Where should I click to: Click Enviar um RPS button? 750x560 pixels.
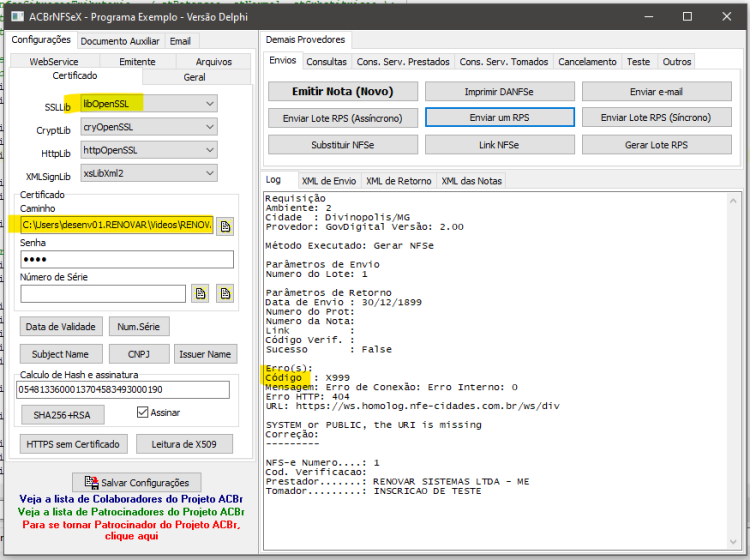[x=499, y=117]
